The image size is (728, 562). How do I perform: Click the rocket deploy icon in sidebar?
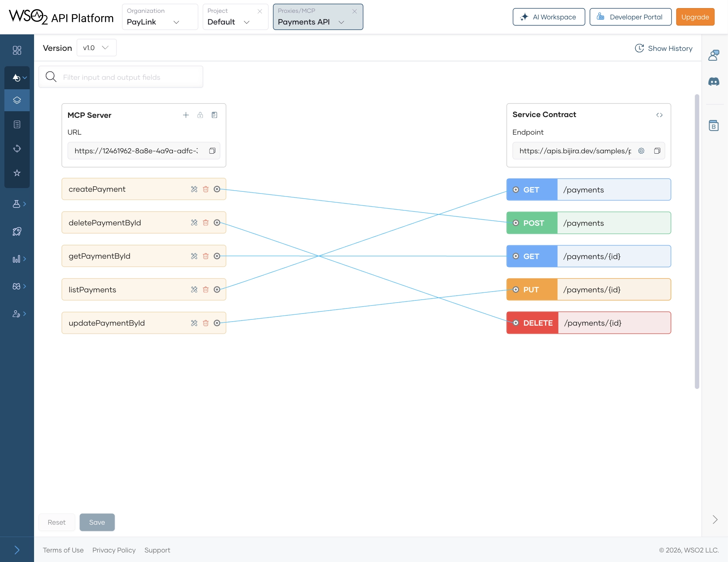coord(17,231)
